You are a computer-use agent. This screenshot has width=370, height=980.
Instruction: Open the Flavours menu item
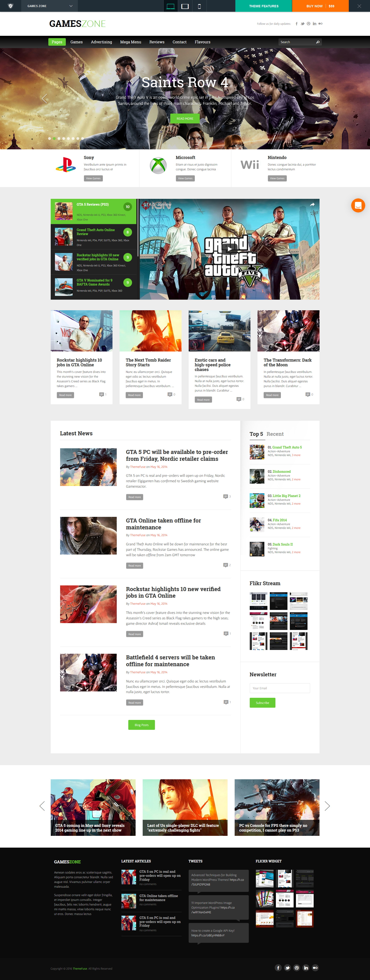coord(203,42)
